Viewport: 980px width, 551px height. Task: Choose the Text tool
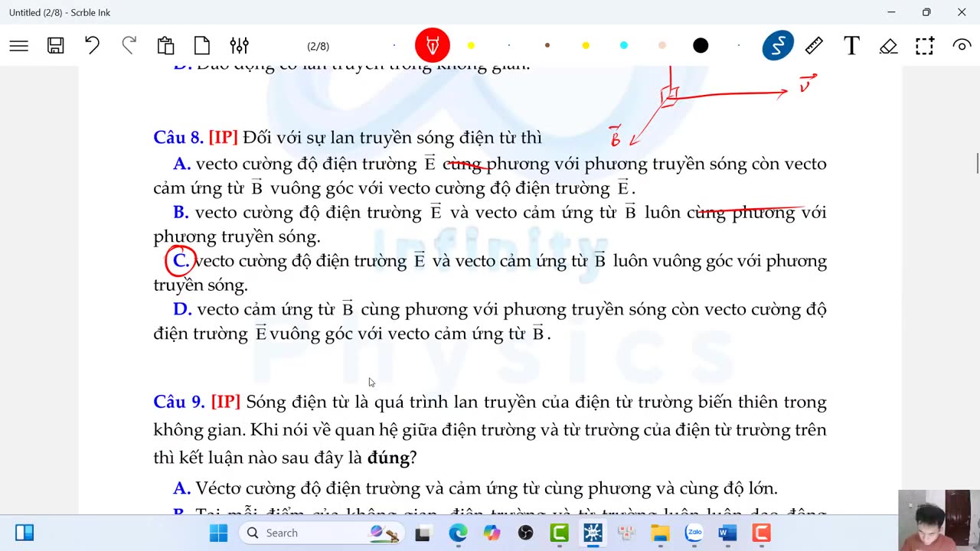pyautogui.click(x=851, y=46)
